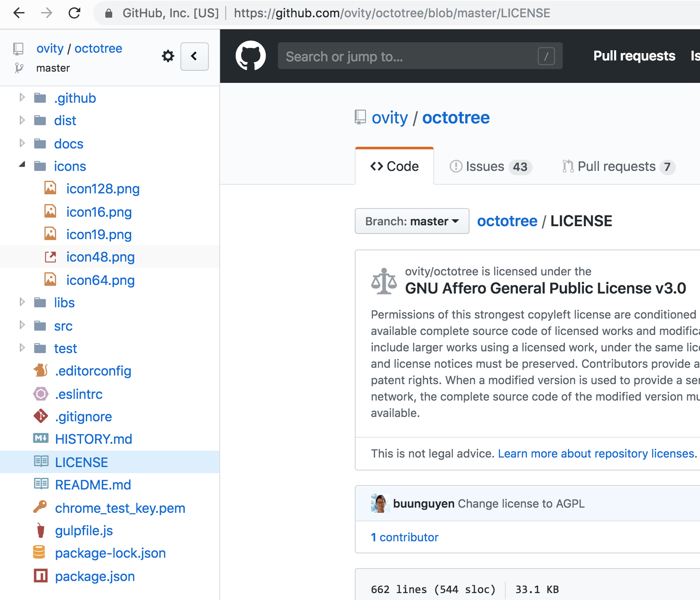This screenshot has width=700, height=600.
Task: Switch to repo Pull requests tab
Action: (619, 166)
